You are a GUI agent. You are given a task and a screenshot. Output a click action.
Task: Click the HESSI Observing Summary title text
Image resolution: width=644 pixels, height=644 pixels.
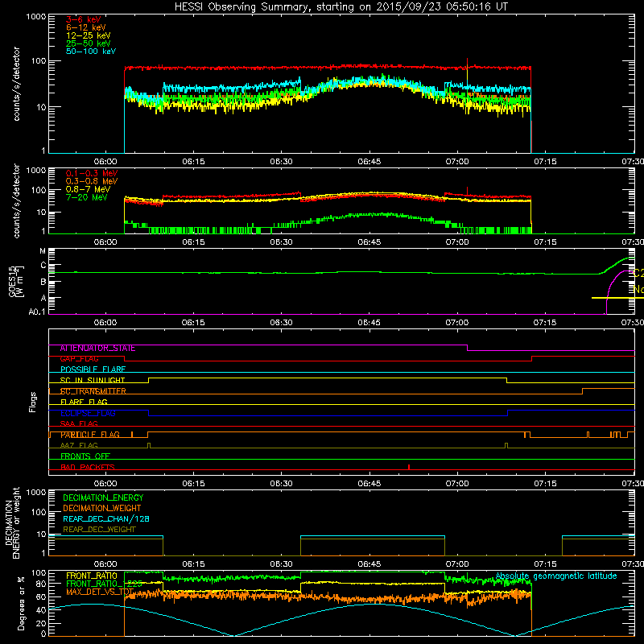point(341,7)
